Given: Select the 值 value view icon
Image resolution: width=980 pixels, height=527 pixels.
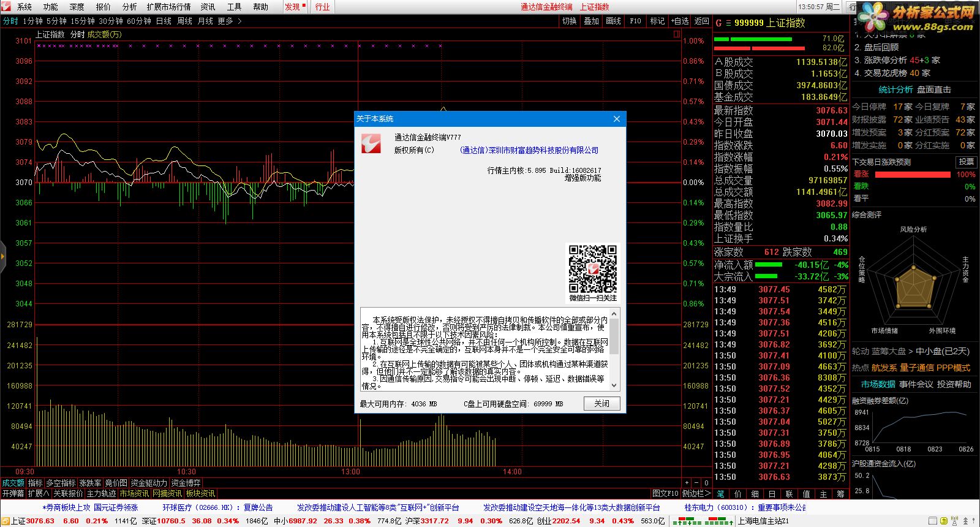Looking at the screenshot, I should tap(807, 493).
